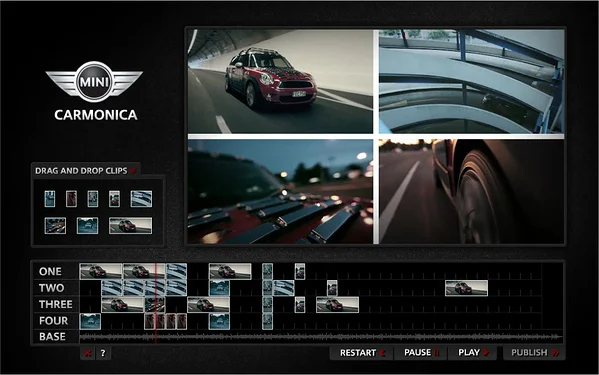Select the far-right car clip on track TWO
This screenshot has width=599, height=375.
point(466,288)
